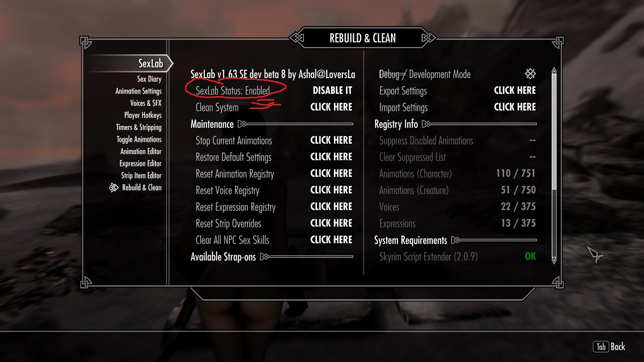This screenshot has height=362, width=644.
Task: Select the Sex Diary menu item
Action: [x=149, y=79]
